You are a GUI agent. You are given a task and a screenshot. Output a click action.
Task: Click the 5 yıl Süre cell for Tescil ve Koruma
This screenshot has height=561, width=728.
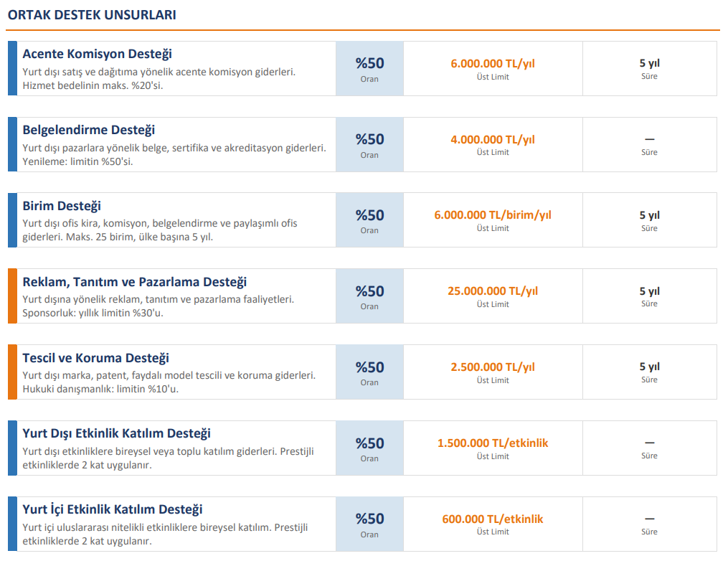tap(649, 372)
